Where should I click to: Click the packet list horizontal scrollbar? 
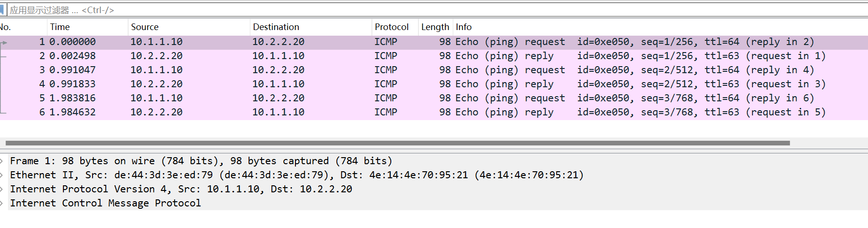(397, 143)
